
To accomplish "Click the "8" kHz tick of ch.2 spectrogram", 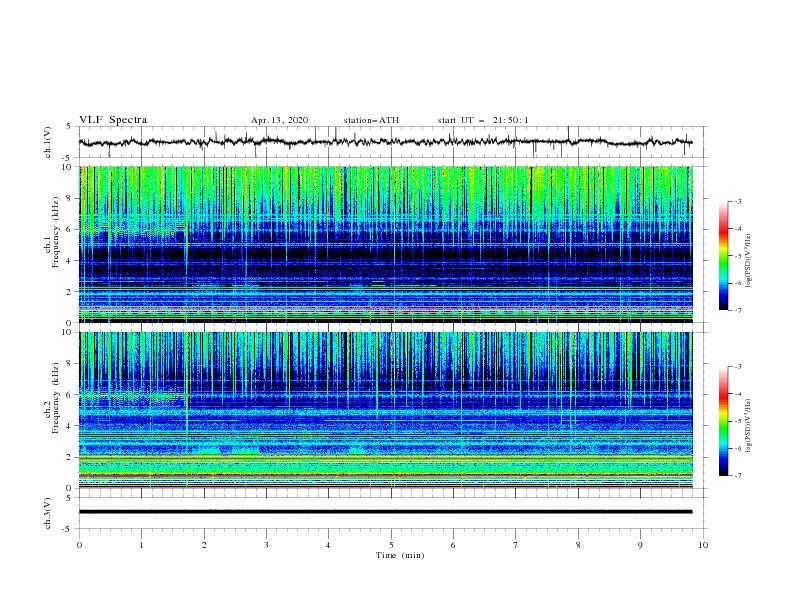I will pos(70,364).
